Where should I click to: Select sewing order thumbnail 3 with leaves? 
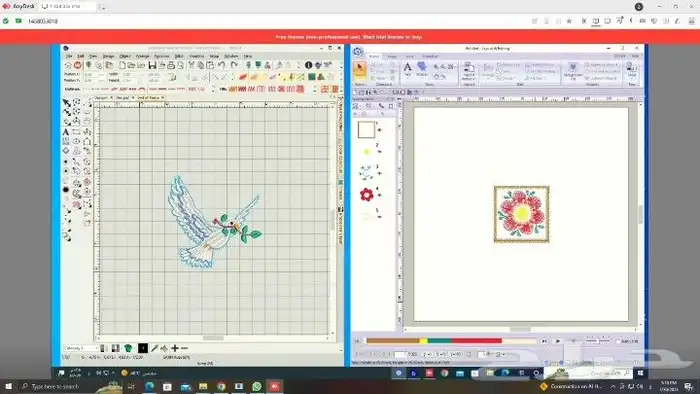point(366,172)
